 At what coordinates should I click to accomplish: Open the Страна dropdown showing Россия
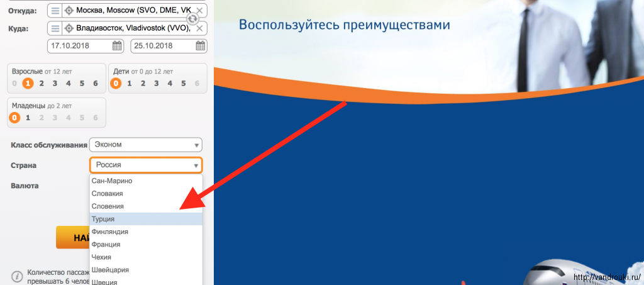[146, 165]
